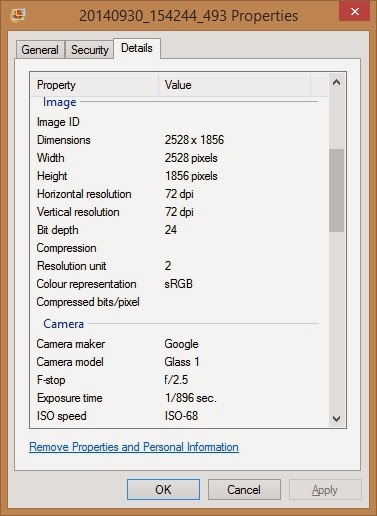Click the Bit depth value 24

click(171, 230)
